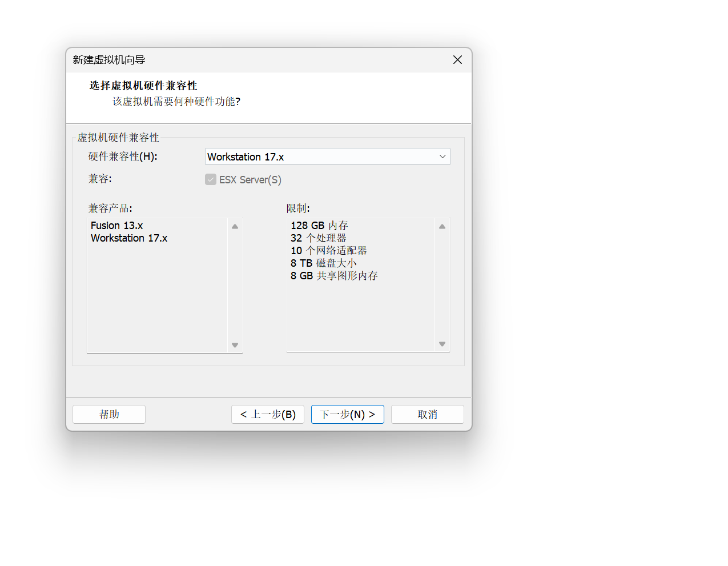The height and width of the screenshot is (566, 728).
Task: Click the down arrow of 限制 scrollbar
Action: [x=442, y=344]
